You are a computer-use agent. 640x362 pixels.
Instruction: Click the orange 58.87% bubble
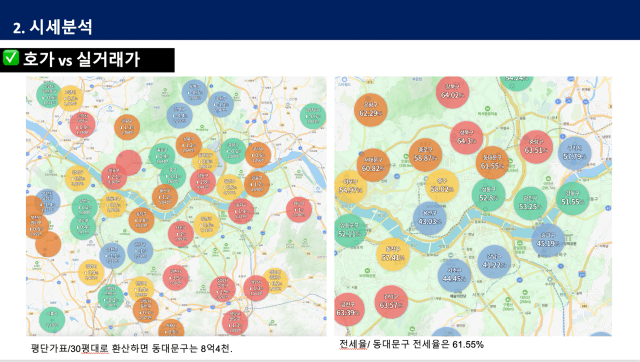pos(425,155)
